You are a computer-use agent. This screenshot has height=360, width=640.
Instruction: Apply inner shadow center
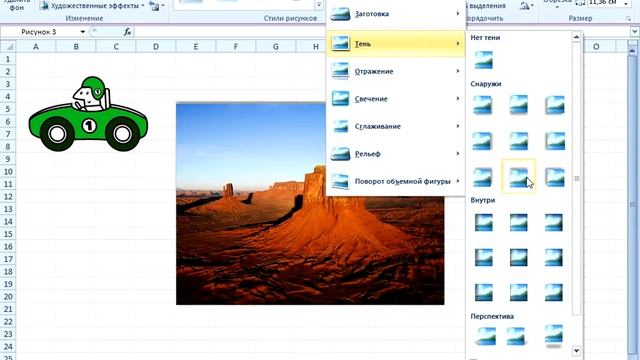point(518,258)
